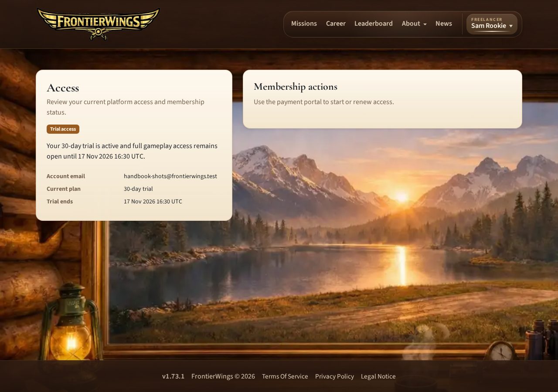Screen dimensions: 558x392
Task: Click the 'Trial ends' label
Action: pyautogui.click(x=60, y=202)
